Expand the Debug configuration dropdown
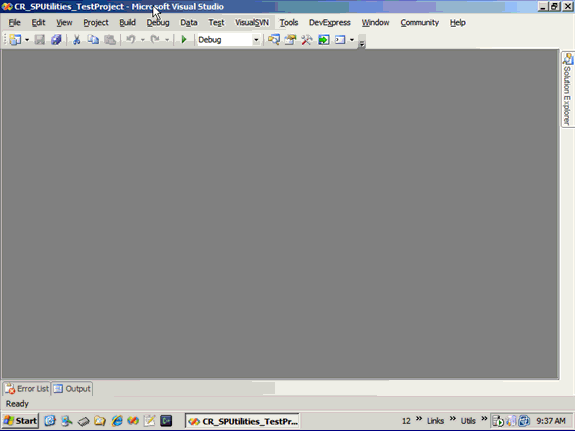Image resolution: width=575 pixels, height=431 pixels. click(256, 40)
